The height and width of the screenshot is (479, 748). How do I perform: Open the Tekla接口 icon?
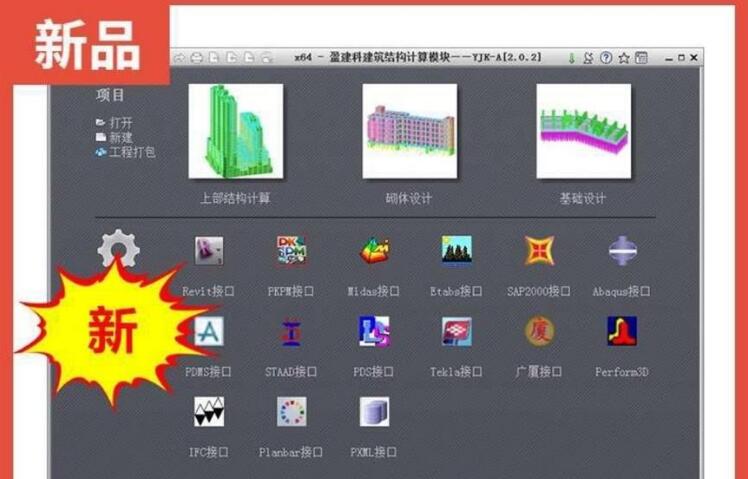tap(456, 332)
